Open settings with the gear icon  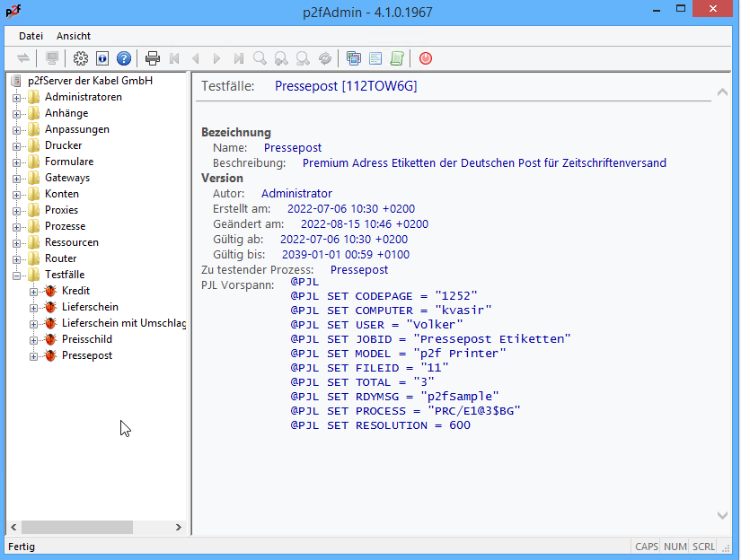click(x=80, y=58)
